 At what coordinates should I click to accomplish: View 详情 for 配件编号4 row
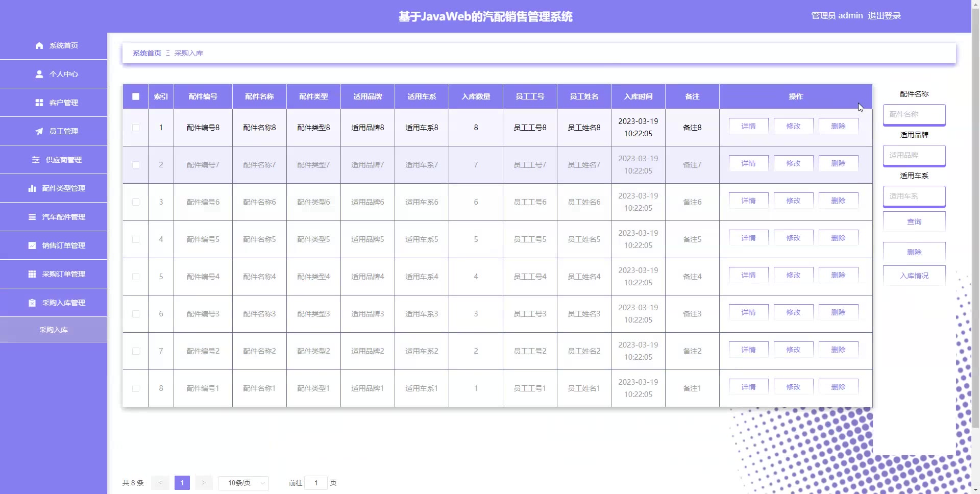pyautogui.click(x=748, y=275)
